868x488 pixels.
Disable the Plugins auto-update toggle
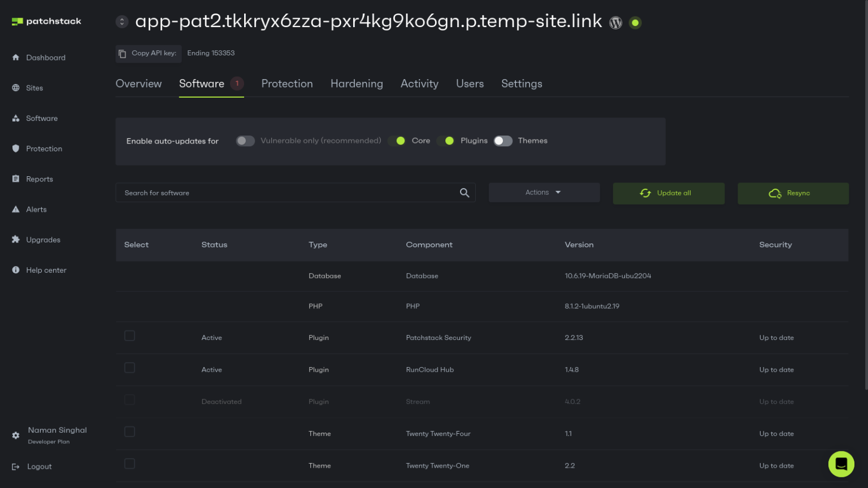pyautogui.click(x=448, y=141)
